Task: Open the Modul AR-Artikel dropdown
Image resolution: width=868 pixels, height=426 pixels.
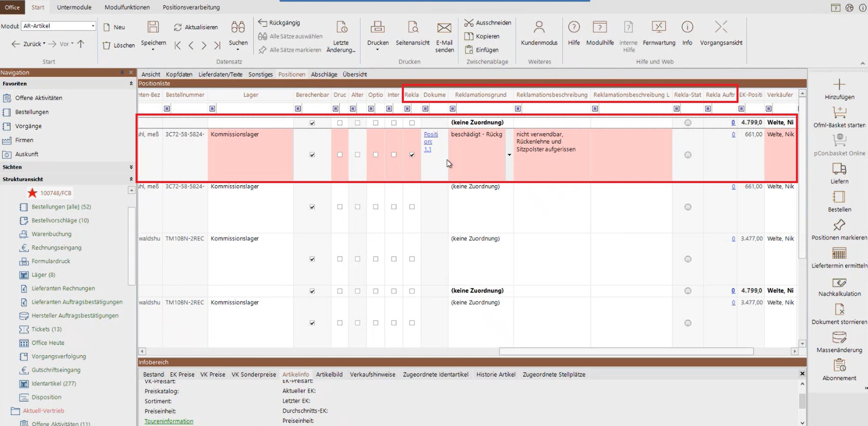Action: 93,26
